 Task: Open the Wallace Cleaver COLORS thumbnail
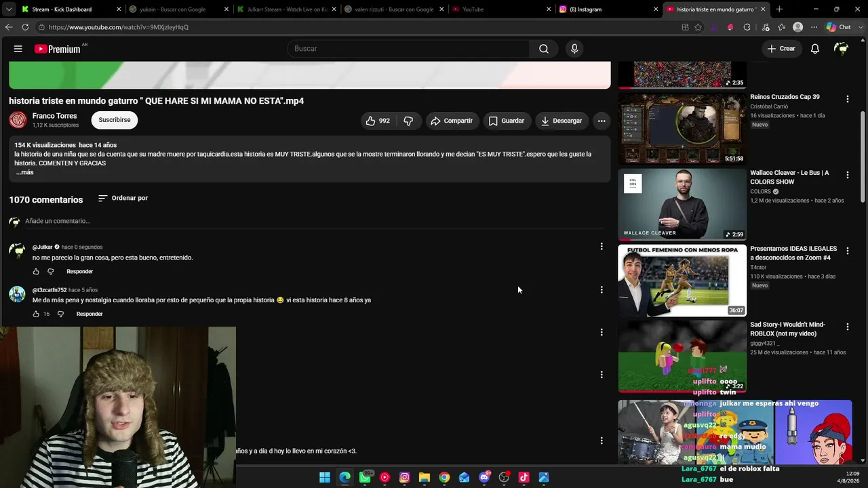(682, 205)
